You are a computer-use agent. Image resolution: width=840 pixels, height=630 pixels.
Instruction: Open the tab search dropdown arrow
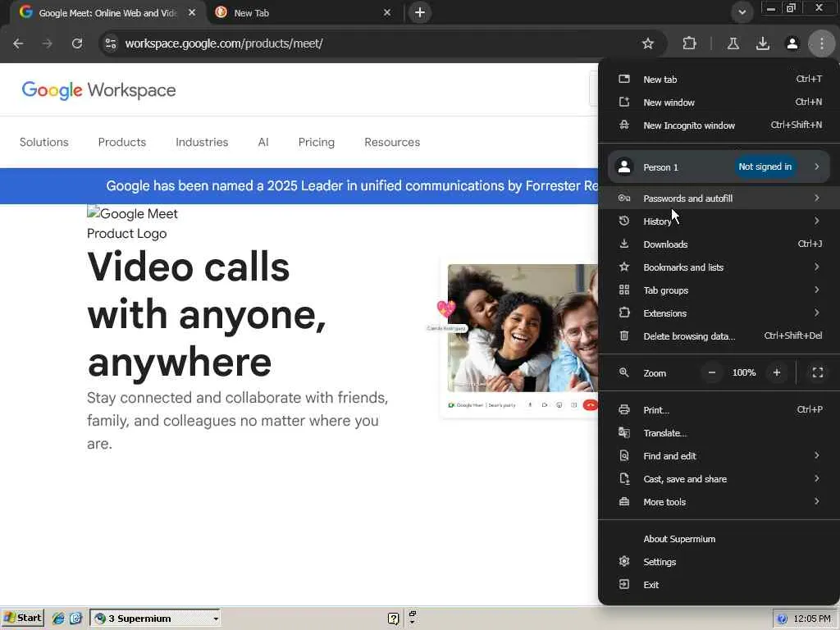[x=742, y=12]
